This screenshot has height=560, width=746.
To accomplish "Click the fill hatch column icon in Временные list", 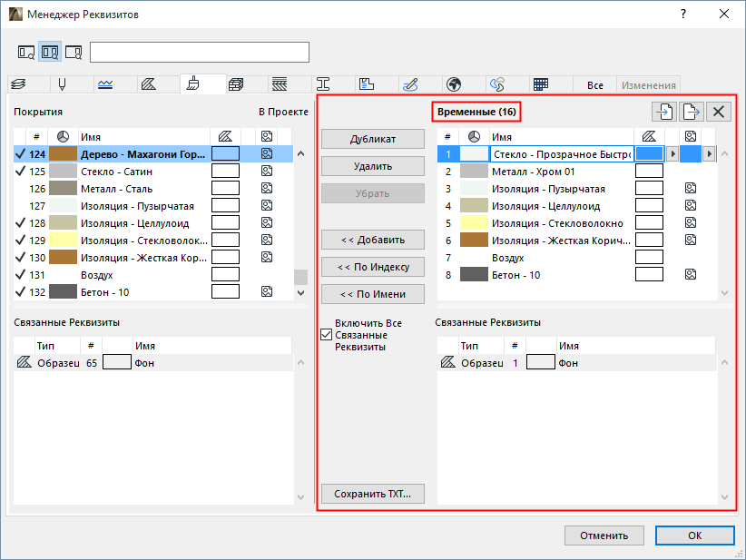I will pyautogui.click(x=649, y=136).
